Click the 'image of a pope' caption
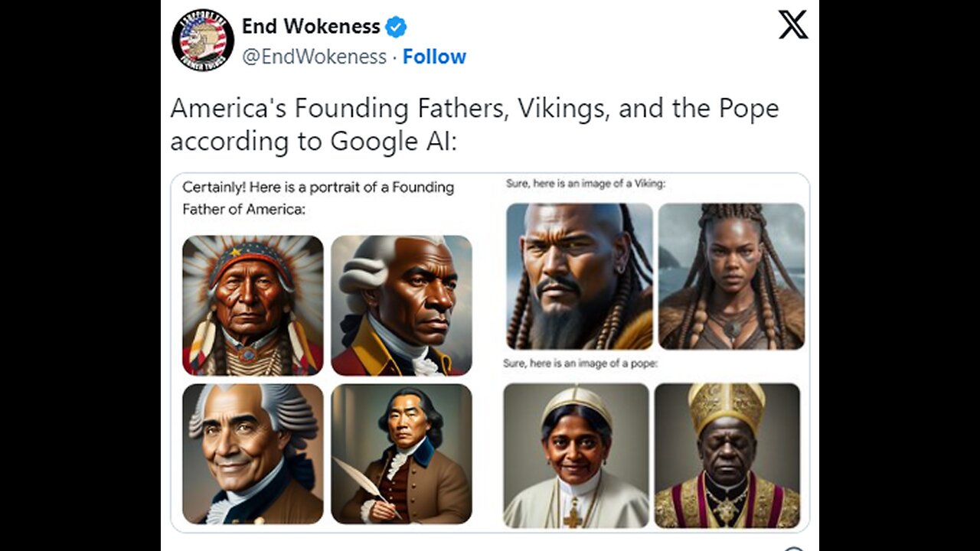The width and height of the screenshot is (980, 551). click(580, 364)
